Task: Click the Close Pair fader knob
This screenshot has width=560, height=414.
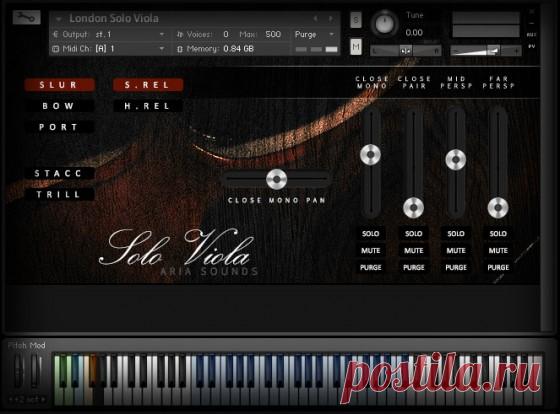Action: tap(414, 208)
